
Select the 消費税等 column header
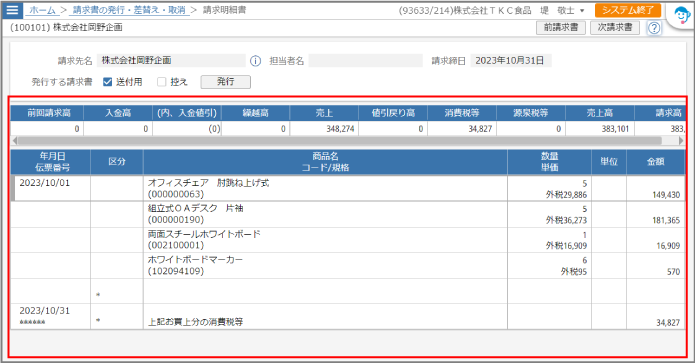[x=462, y=113]
